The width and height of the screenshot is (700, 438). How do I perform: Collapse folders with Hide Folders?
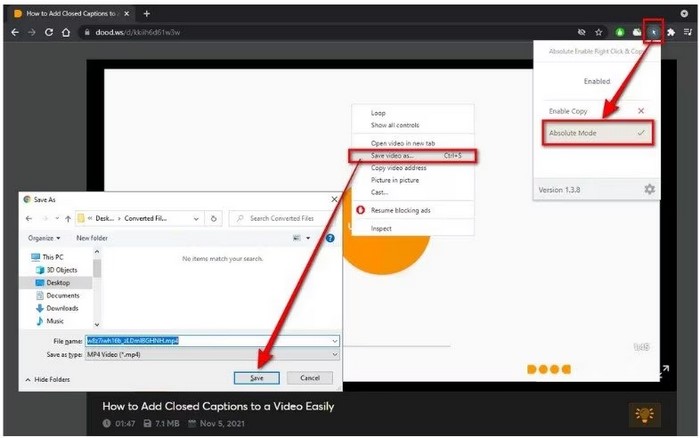[48, 380]
